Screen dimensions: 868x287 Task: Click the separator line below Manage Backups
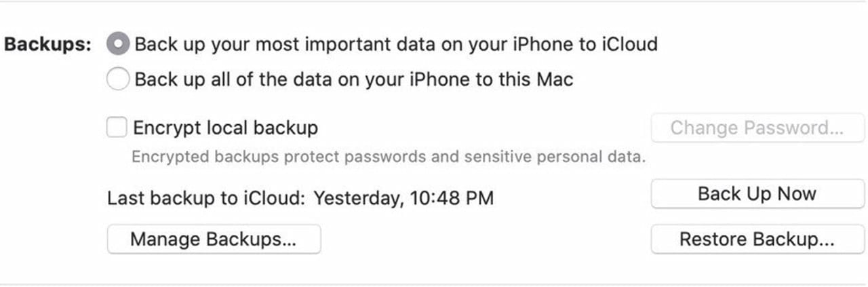[x=434, y=284]
